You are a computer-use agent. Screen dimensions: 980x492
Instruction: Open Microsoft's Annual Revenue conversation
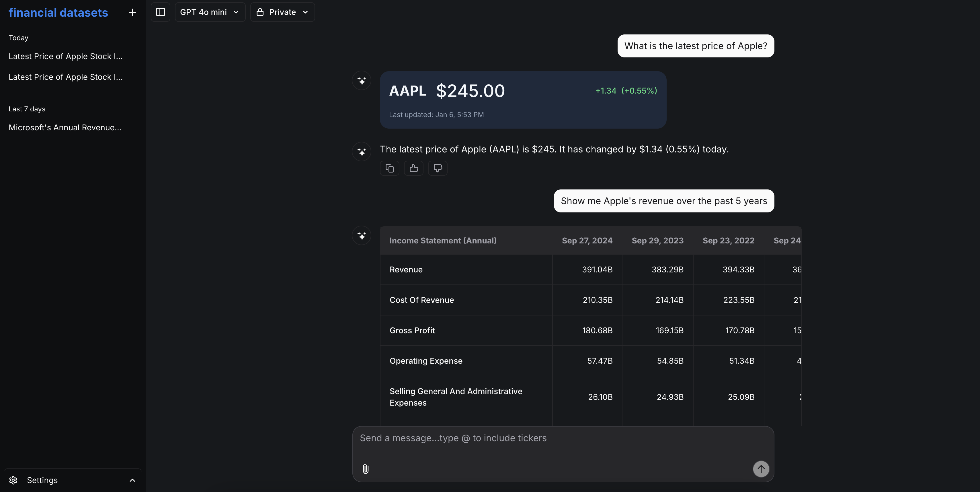point(65,127)
